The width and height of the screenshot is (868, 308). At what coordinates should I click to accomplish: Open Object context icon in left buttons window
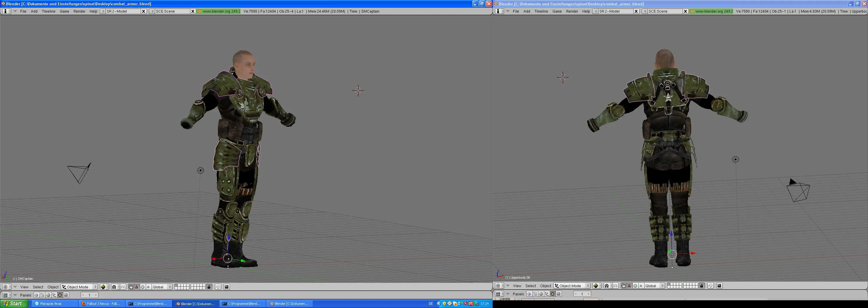(x=54, y=295)
